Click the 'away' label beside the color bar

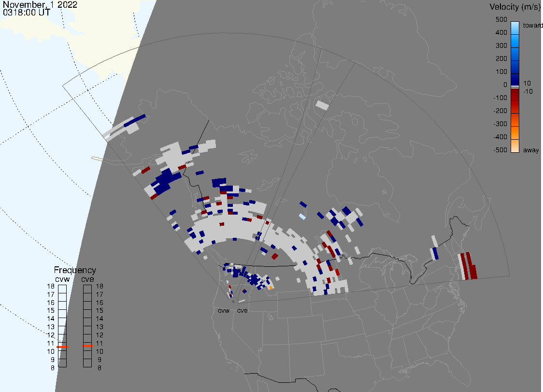coord(531,150)
